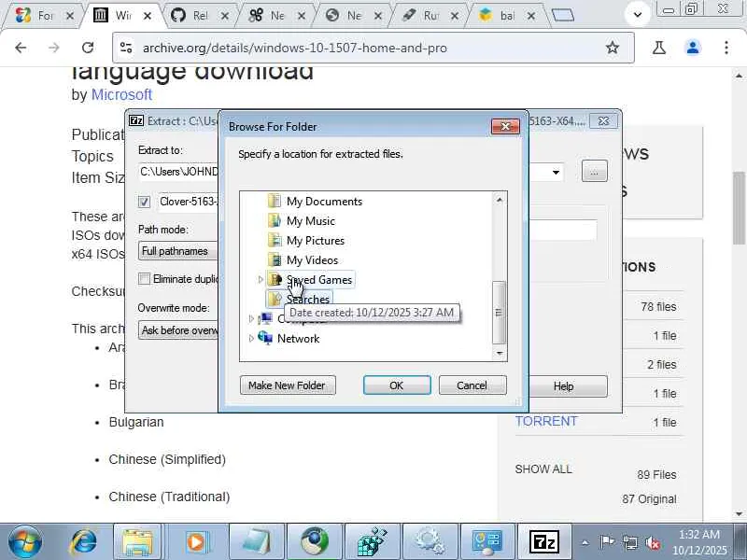Screen dimensions: 747x560
Task: View site information icon in address bar
Action: [126, 48]
